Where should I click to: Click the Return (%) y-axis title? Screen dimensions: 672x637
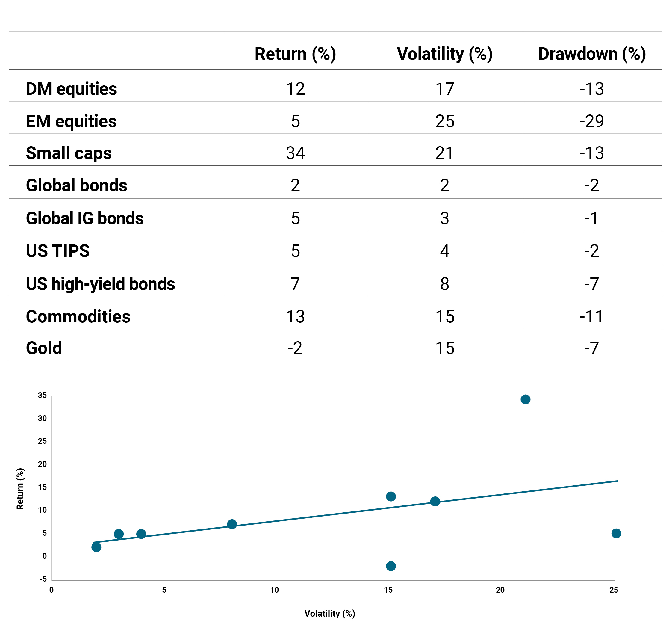(x=20, y=489)
